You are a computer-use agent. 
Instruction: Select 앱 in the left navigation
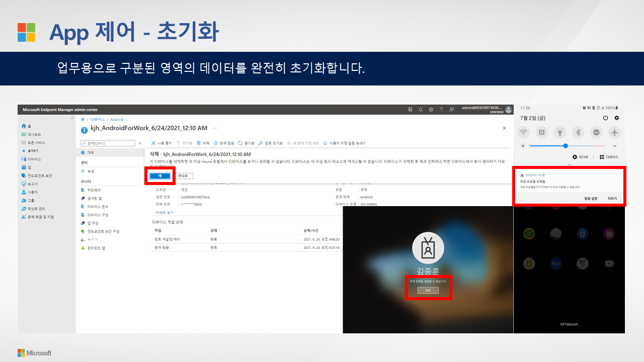pos(26,167)
